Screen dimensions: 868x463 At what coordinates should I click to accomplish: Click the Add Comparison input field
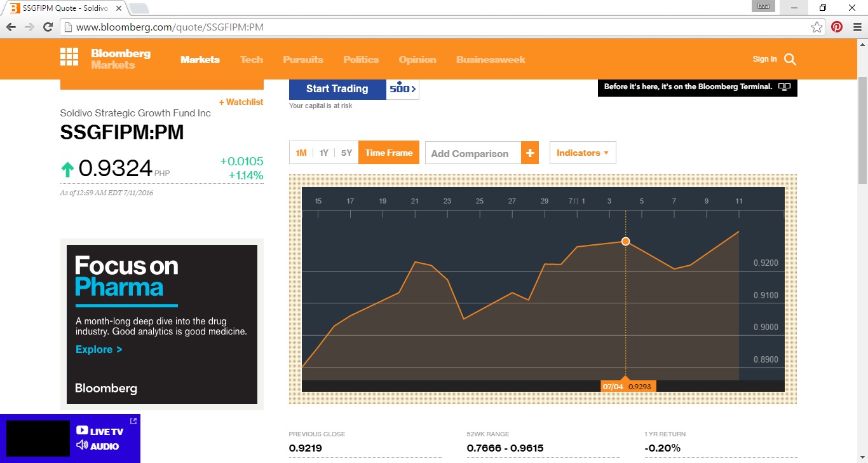pyautogui.click(x=473, y=153)
